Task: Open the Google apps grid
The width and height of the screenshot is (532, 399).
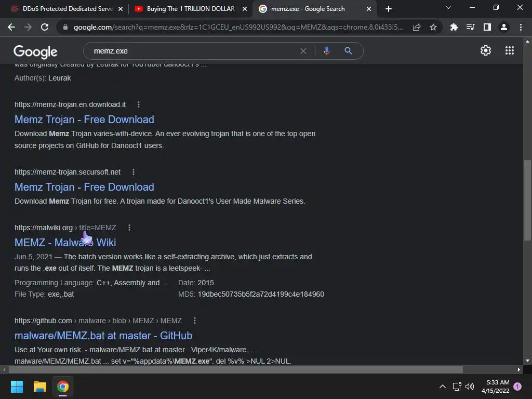Action: coord(510,50)
